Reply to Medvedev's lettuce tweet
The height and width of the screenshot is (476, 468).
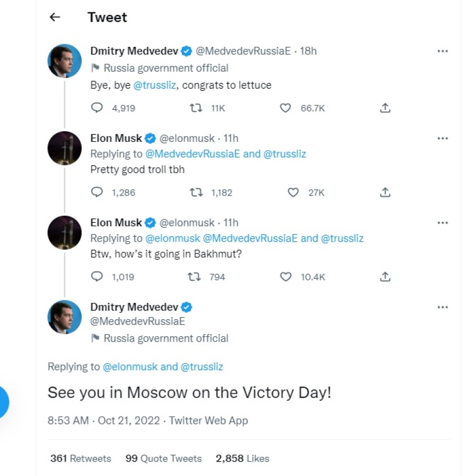point(97,108)
